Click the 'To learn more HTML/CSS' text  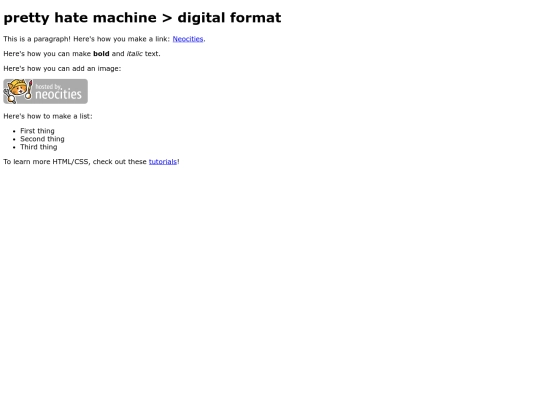pyautogui.click(x=47, y=162)
